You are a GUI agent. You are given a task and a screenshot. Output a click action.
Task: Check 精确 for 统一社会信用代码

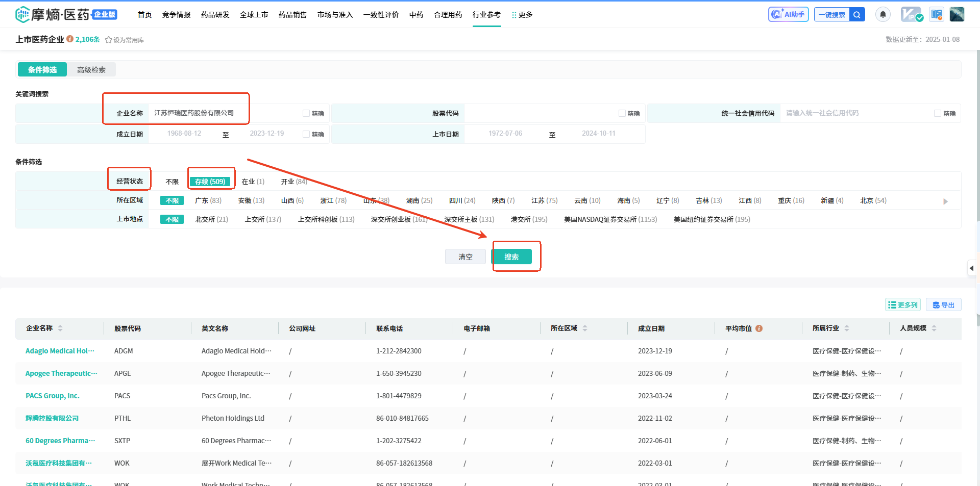[938, 113]
